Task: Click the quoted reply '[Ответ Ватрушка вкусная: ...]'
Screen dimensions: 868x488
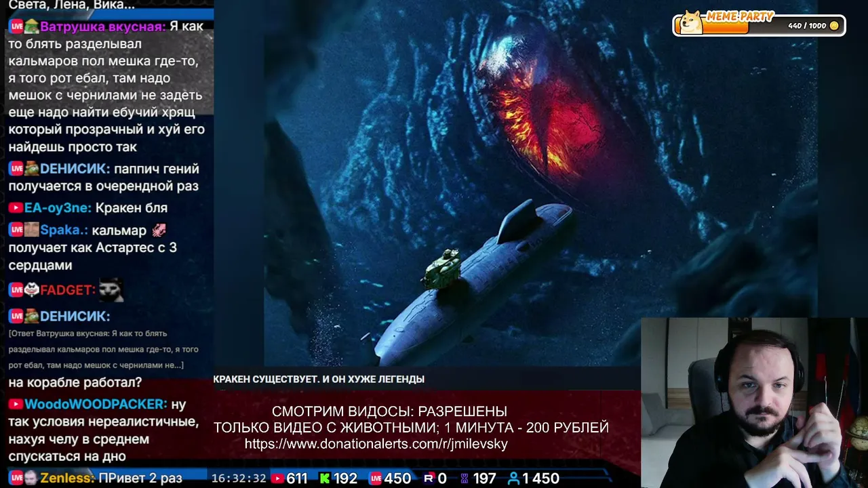Action: pyautogui.click(x=104, y=349)
